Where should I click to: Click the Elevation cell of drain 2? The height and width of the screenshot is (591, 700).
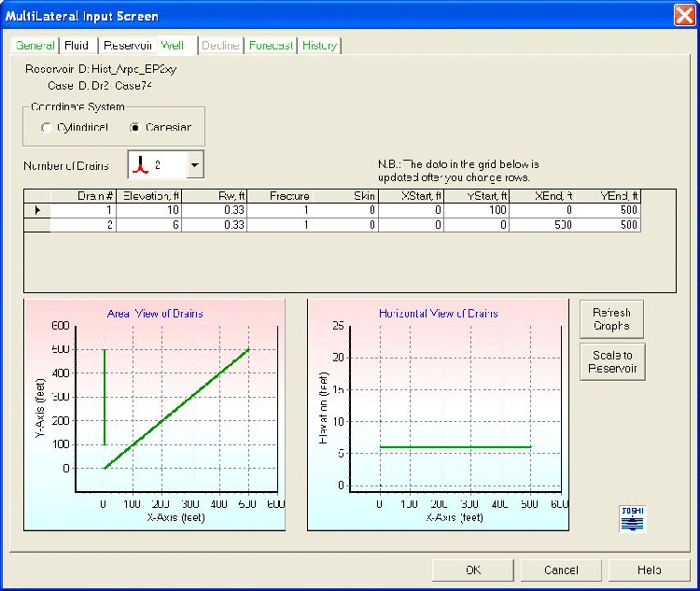[x=148, y=225]
